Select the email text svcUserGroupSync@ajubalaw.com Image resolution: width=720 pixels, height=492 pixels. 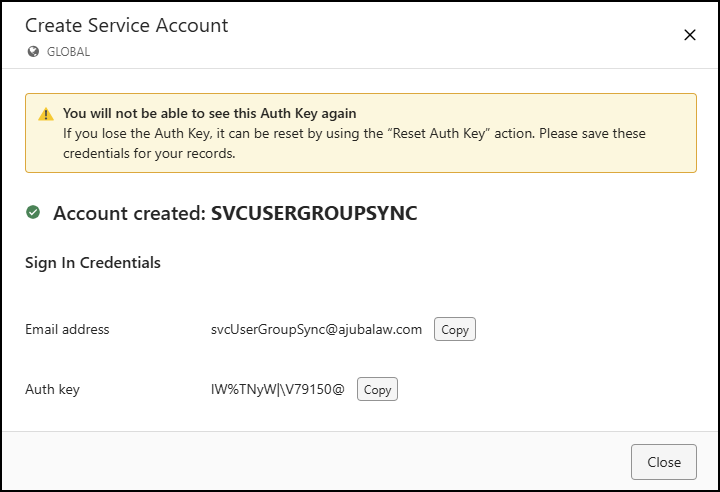[316, 329]
